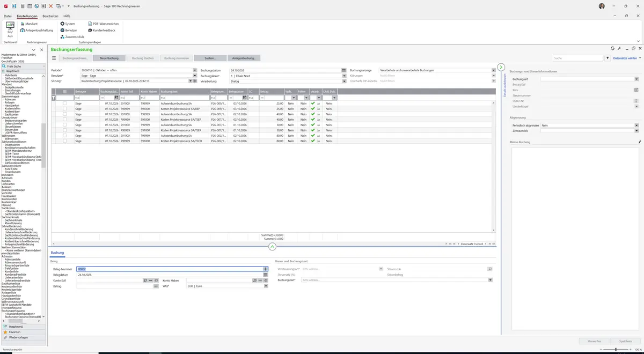Image resolution: width=644 pixels, height=354 pixels.
Task: Click the red X in quick access toolbar
Action: [50, 6]
